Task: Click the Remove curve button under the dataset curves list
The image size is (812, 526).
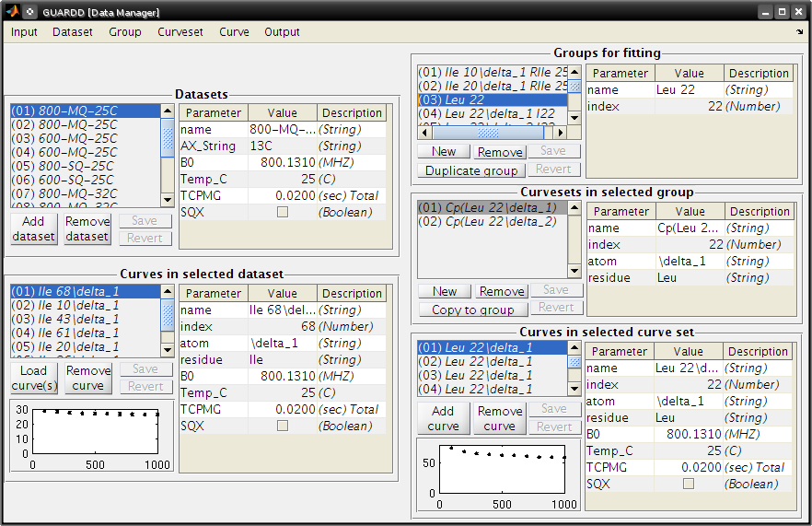Action: click(88, 379)
